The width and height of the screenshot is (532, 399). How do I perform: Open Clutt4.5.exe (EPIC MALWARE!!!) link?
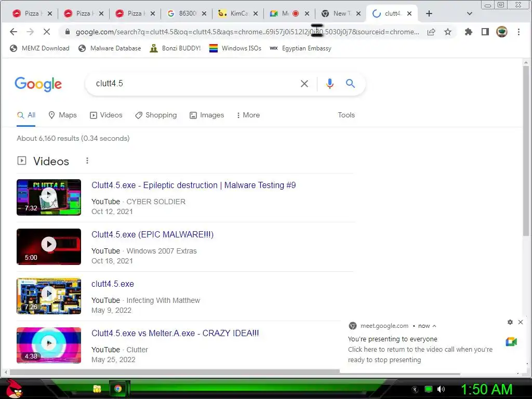click(x=152, y=234)
